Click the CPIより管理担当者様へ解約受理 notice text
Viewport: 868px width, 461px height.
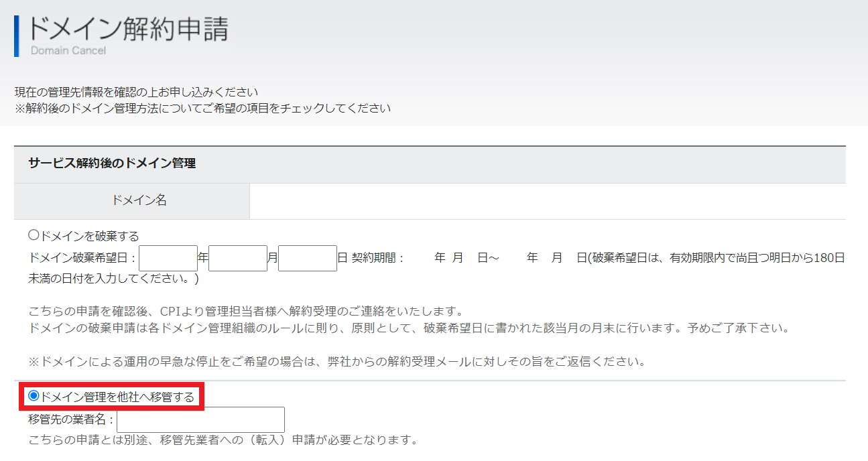(246, 312)
